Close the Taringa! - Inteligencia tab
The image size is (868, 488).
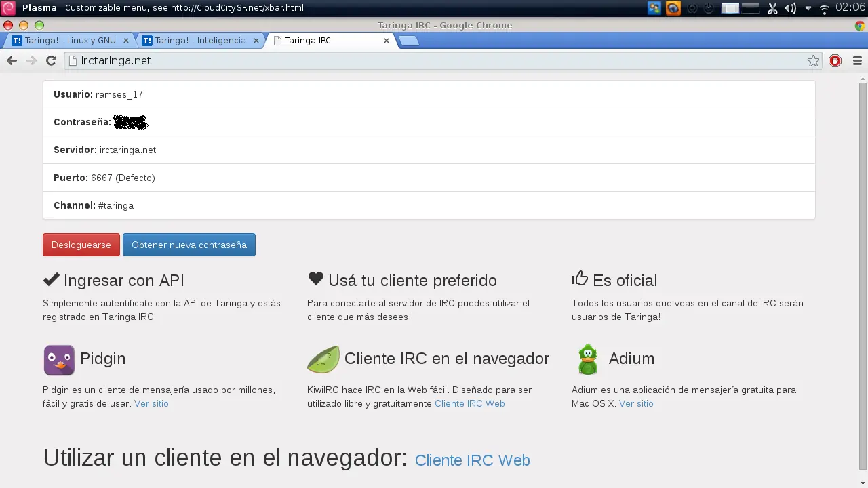coord(256,41)
